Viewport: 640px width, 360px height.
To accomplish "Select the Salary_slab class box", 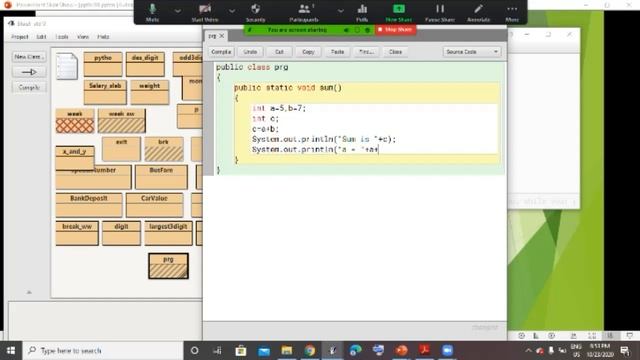I will click(105, 92).
